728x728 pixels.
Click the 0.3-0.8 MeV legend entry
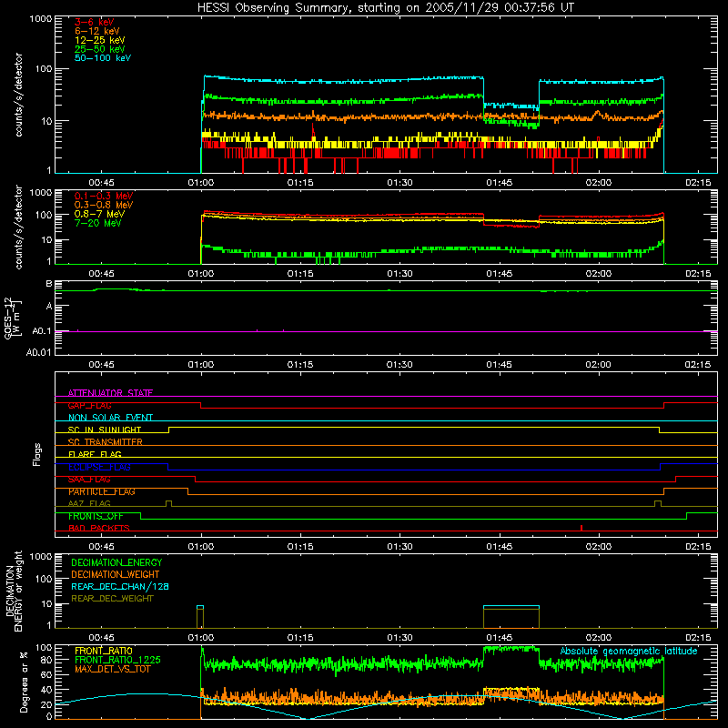(104, 205)
